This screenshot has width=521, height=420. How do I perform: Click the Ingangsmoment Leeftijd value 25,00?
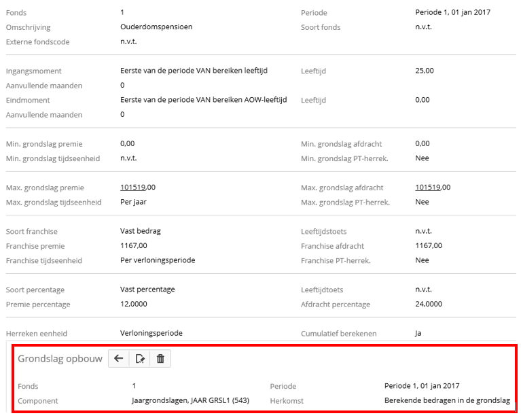[425, 71]
